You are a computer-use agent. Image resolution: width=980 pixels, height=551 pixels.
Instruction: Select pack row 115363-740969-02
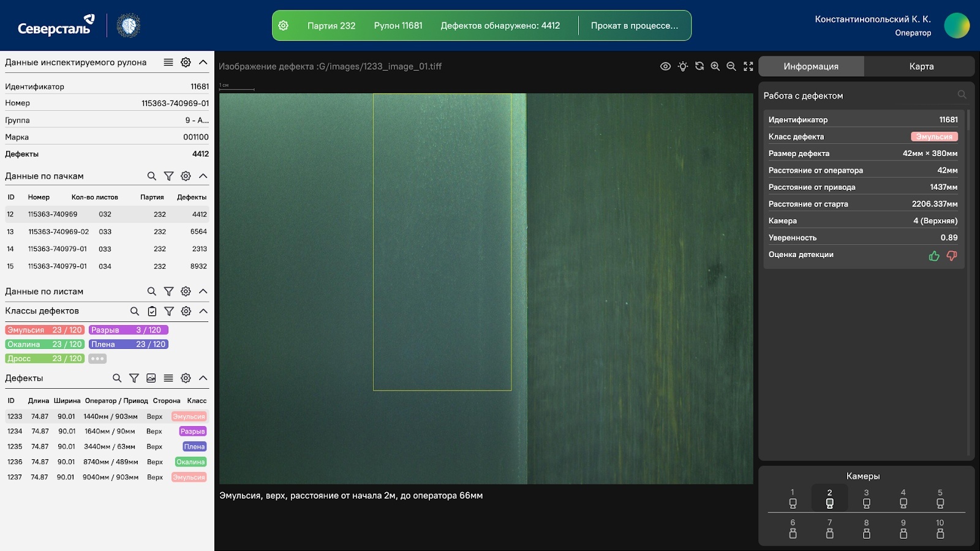[107, 232]
